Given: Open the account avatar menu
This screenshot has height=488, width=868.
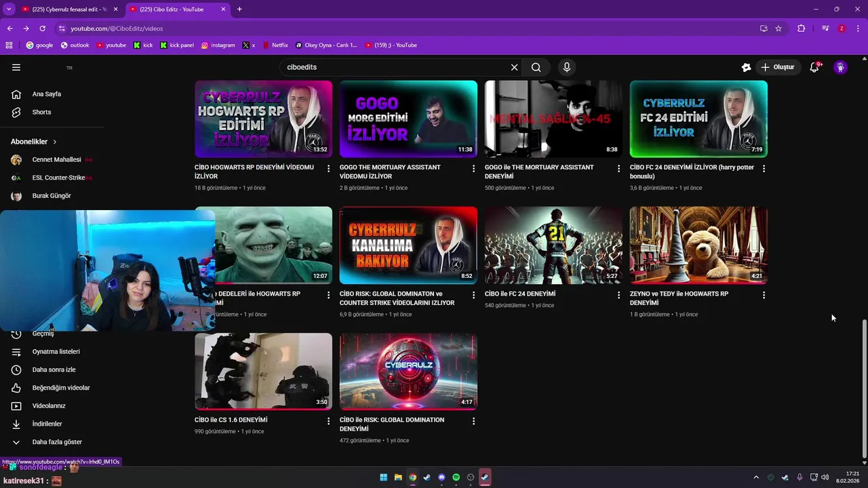Looking at the screenshot, I should click(840, 67).
